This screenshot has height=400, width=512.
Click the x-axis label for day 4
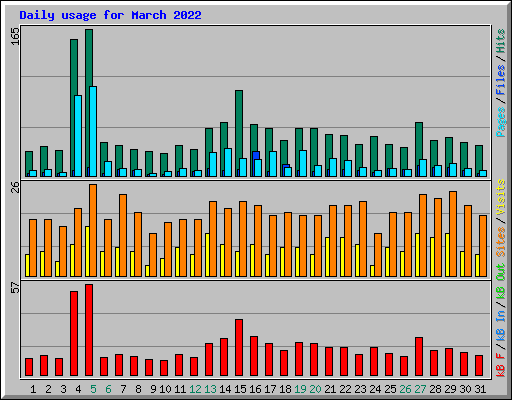[x=78, y=389]
